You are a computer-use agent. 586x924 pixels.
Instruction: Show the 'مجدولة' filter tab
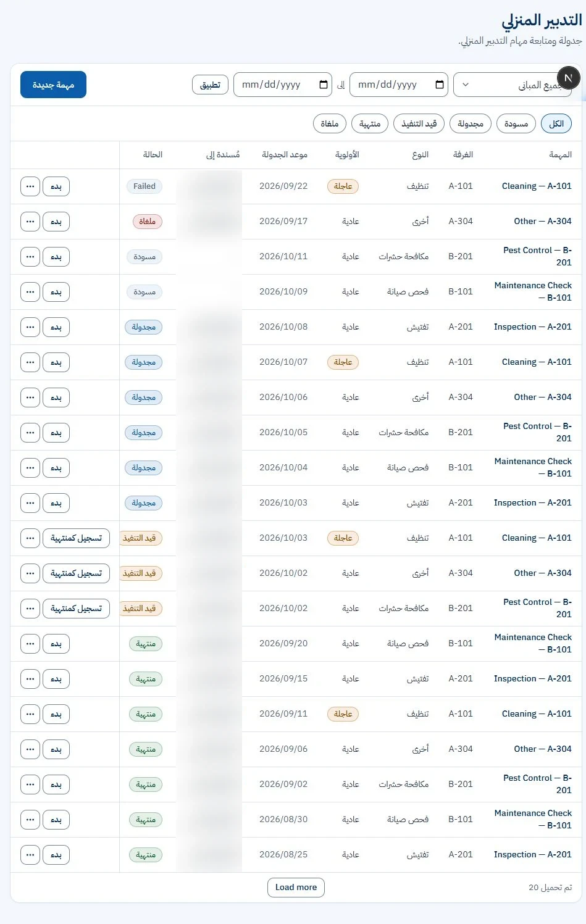click(471, 123)
